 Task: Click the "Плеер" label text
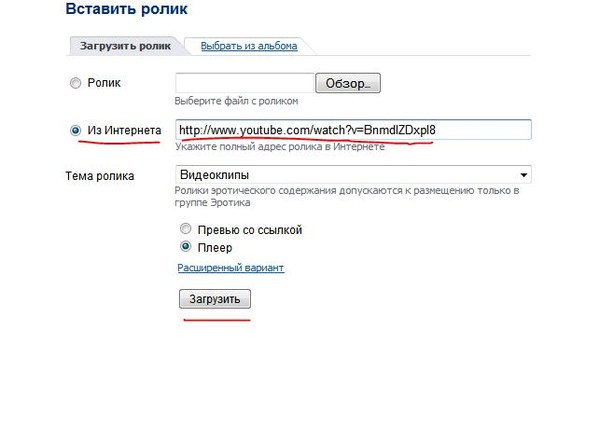215,247
